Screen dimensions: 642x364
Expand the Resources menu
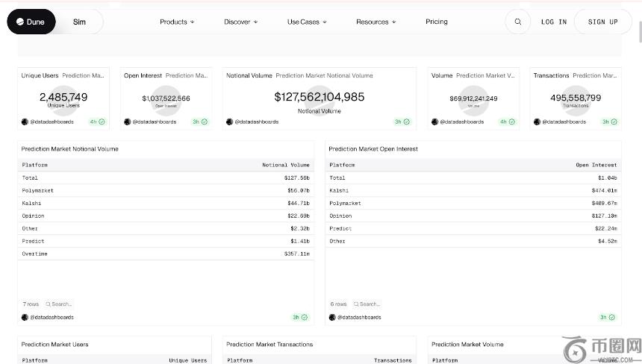click(375, 22)
